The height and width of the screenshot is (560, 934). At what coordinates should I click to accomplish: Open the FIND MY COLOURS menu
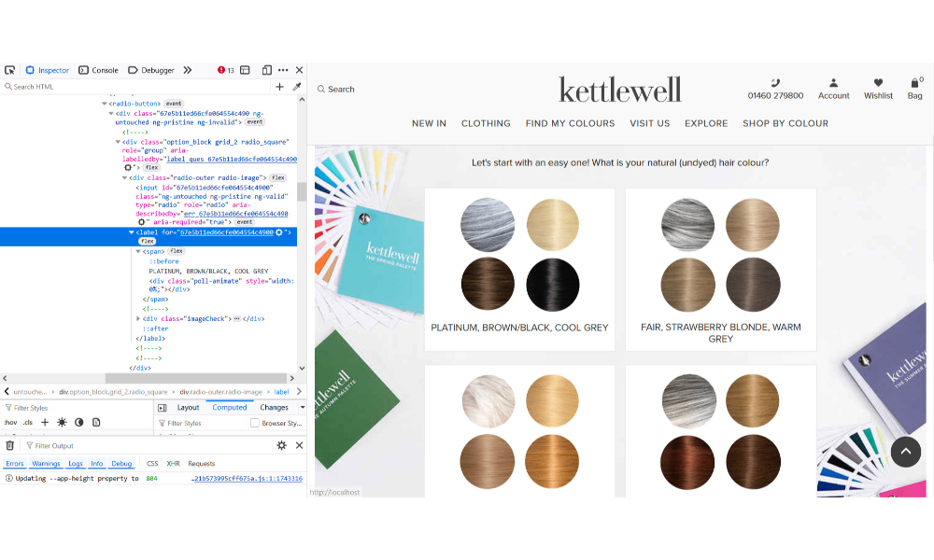570,124
